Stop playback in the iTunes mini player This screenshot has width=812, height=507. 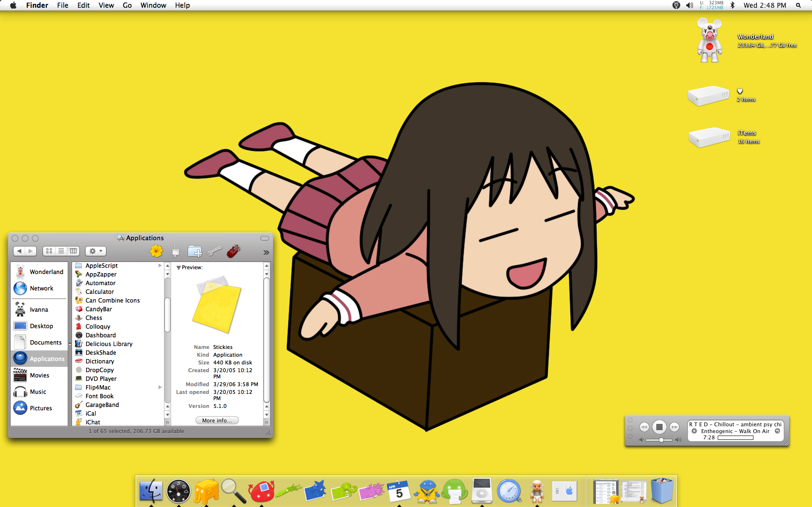click(x=659, y=427)
